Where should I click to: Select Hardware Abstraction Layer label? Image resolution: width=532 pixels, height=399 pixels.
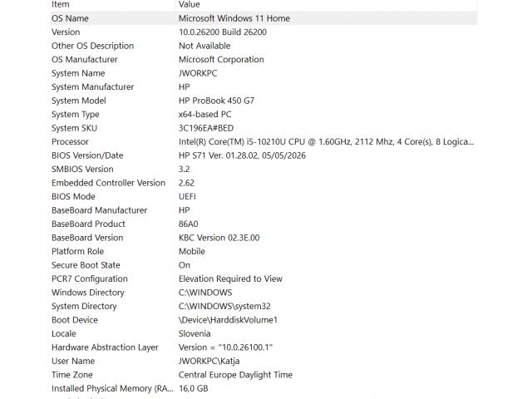click(x=105, y=347)
